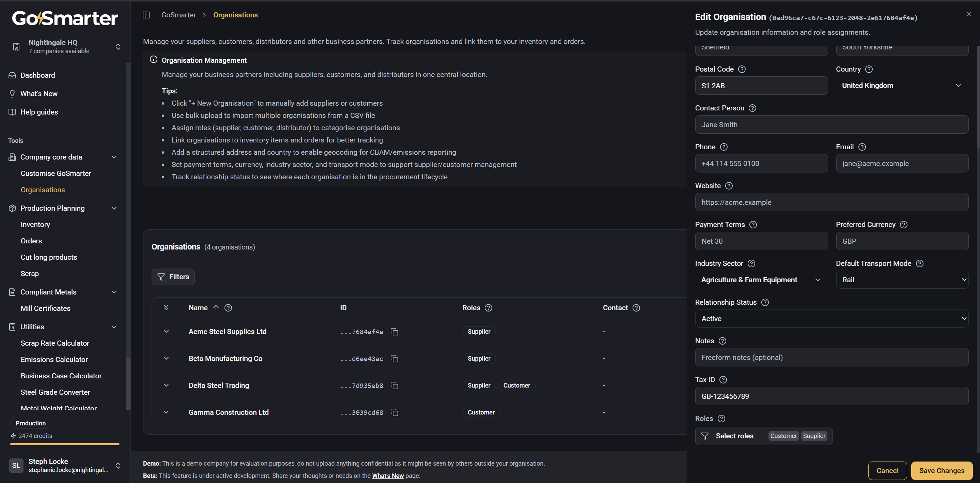
Task: Open the Postal Code help tooltip
Action: [x=742, y=69]
